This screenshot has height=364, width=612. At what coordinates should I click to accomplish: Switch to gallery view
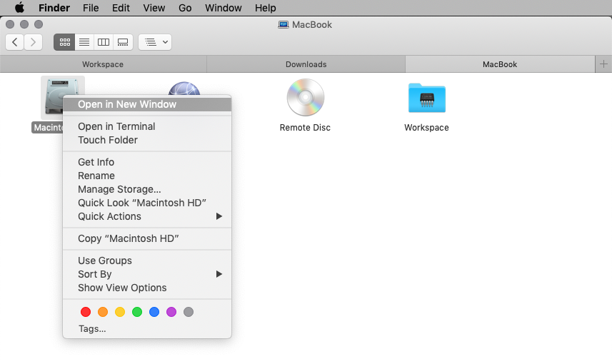[123, 42]
